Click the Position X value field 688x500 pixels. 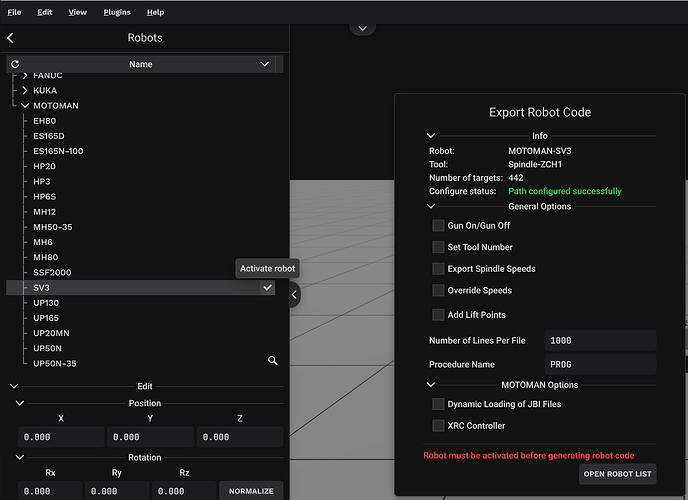(61, 437)
